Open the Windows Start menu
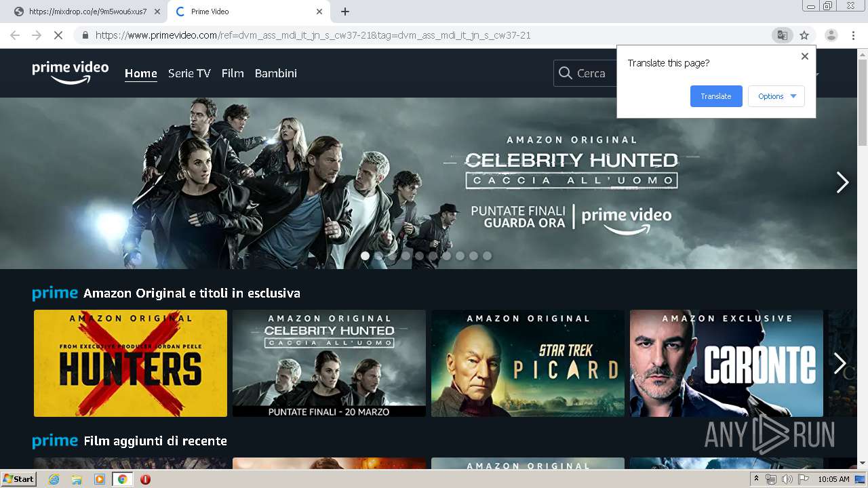868x488 pixels. [18, 479]
